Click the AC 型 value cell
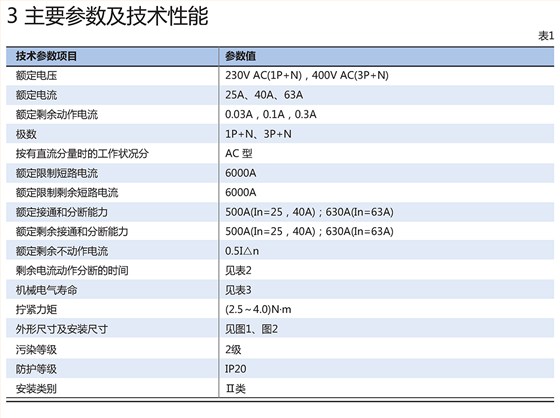Image resolution: width=560 pixels, height=418 pixels. pyautogui.click(x=239, y=154)
